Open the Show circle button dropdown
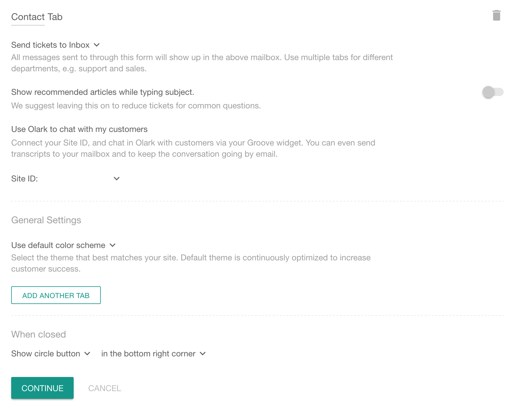519x420 pixels. pos(46,354)
